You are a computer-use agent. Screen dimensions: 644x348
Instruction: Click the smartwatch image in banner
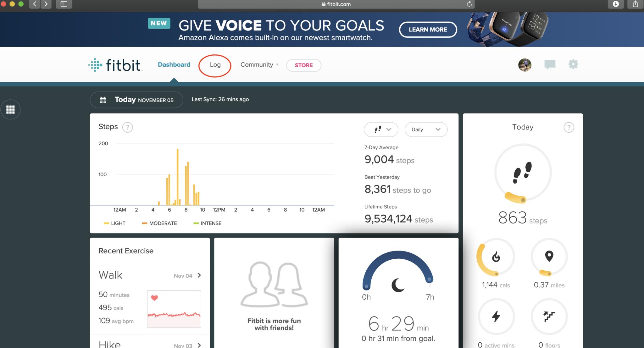click(x=508, y=29)
